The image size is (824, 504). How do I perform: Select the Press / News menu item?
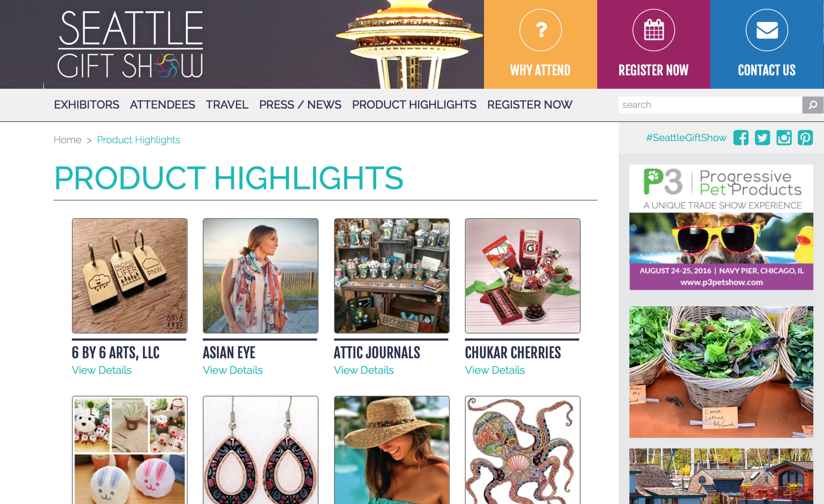coord(300,105)
